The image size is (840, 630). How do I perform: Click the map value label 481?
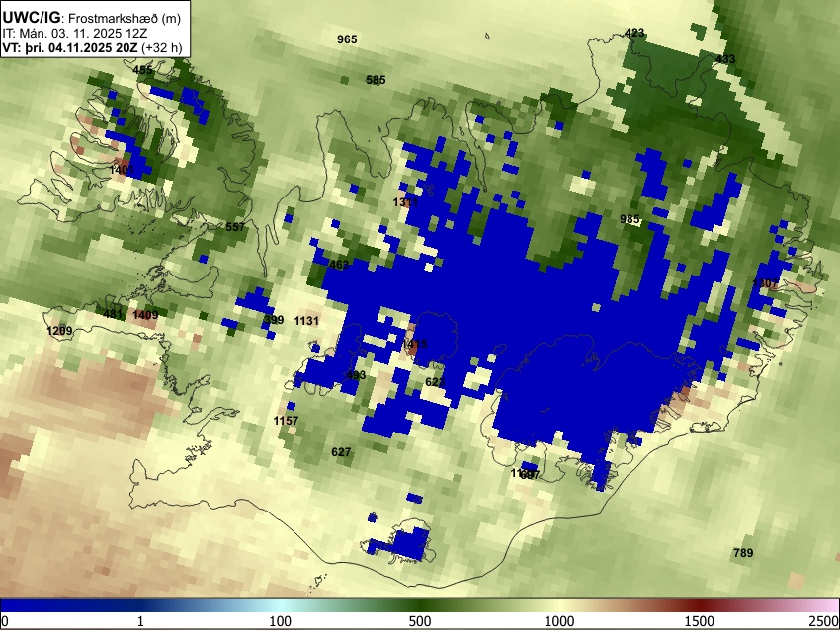pos(113,314)
